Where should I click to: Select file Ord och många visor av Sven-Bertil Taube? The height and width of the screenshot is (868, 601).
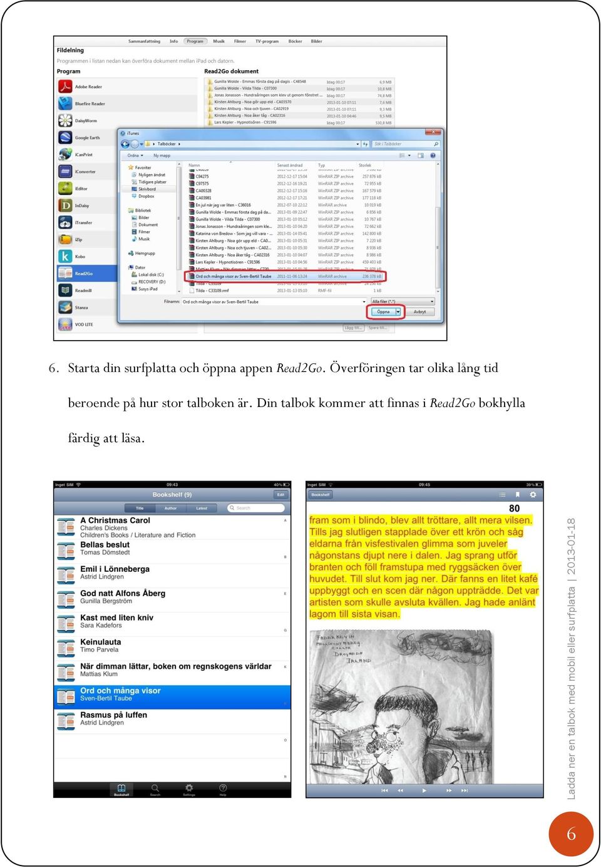coord(285,276)
